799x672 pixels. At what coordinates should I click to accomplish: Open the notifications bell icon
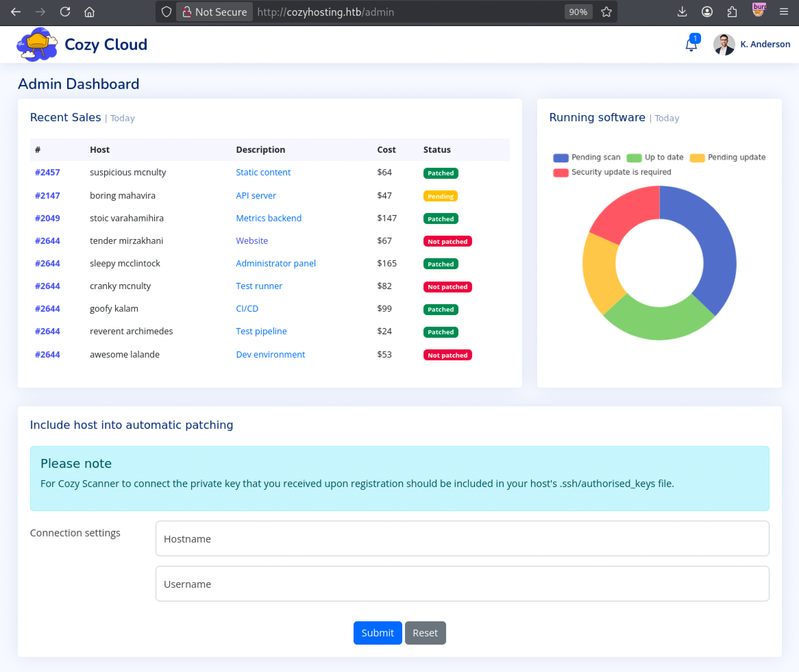(691, 44)
